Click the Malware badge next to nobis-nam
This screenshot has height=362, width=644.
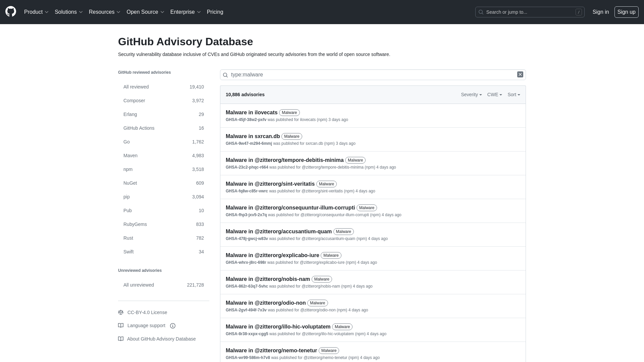[322, 279]
